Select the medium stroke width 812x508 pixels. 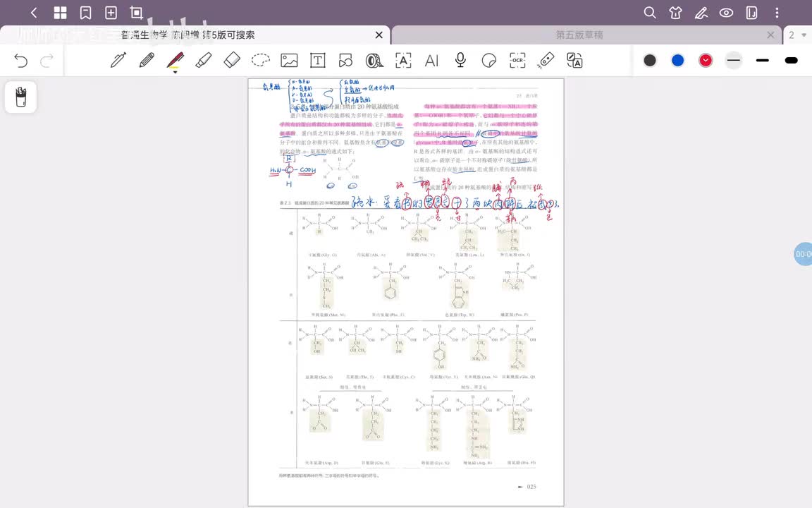(762, 61)
